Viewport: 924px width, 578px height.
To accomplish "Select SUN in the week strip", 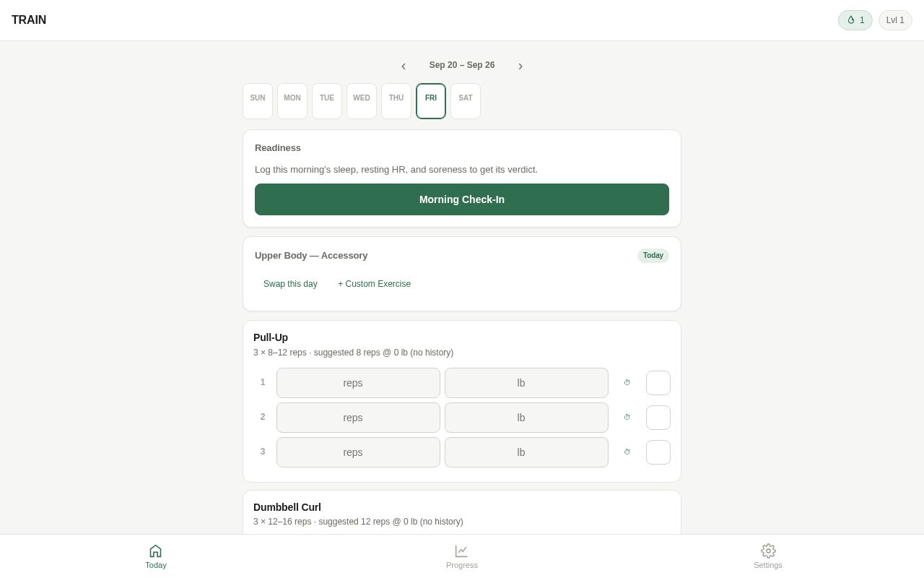I will (258, 101).
